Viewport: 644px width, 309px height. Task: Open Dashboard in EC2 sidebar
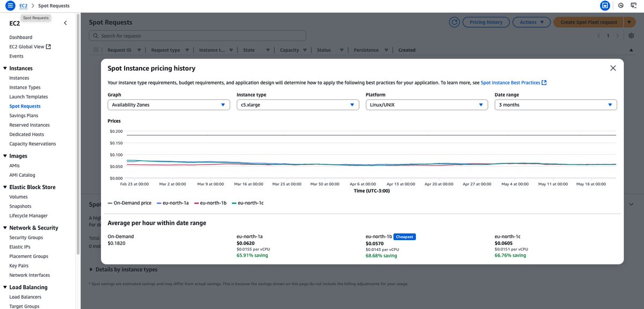tap(20, 38)
